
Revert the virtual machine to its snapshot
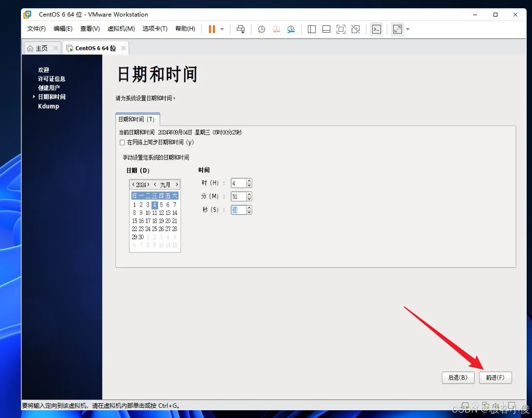[x=276, y=29]
